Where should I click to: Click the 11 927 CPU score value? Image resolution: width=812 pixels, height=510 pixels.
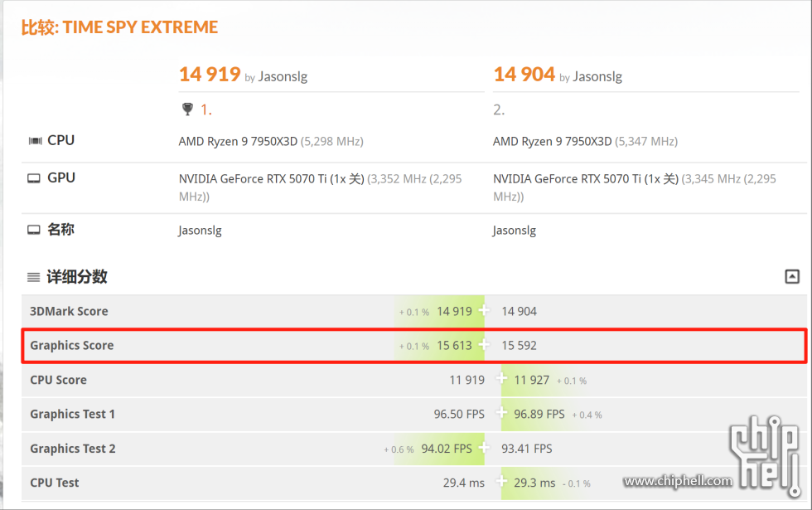tap(531, 380)
